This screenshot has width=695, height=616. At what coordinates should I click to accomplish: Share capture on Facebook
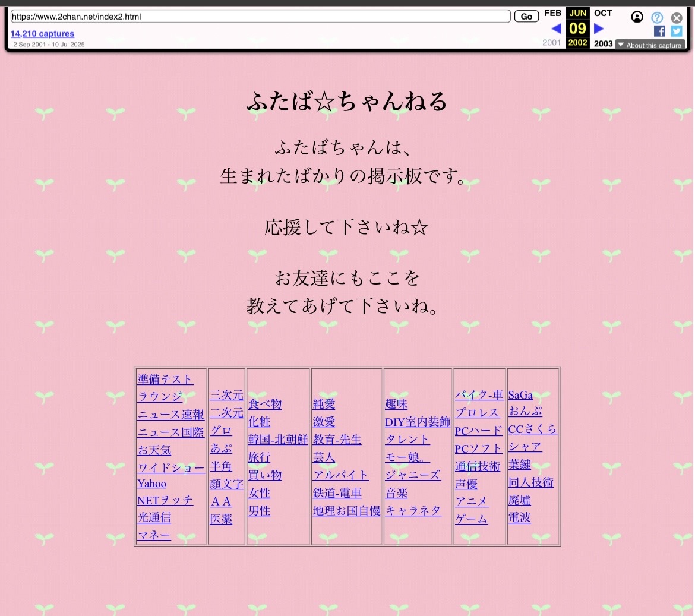click(x=659, y=31)
